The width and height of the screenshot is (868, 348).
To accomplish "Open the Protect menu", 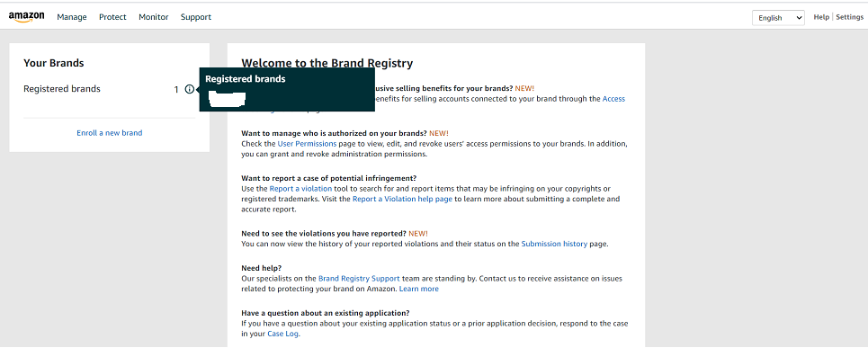I will pyautogui.click(x=113, y=17).
